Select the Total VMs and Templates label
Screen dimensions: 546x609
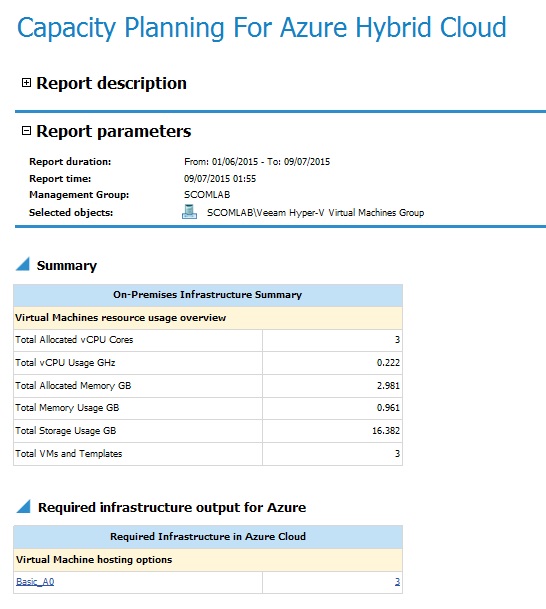[x=69, y=454]
